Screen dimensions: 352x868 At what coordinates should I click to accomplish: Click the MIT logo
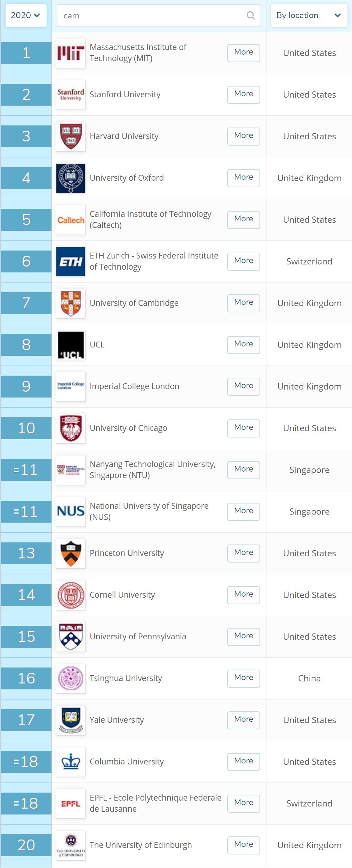click(71, 53)
